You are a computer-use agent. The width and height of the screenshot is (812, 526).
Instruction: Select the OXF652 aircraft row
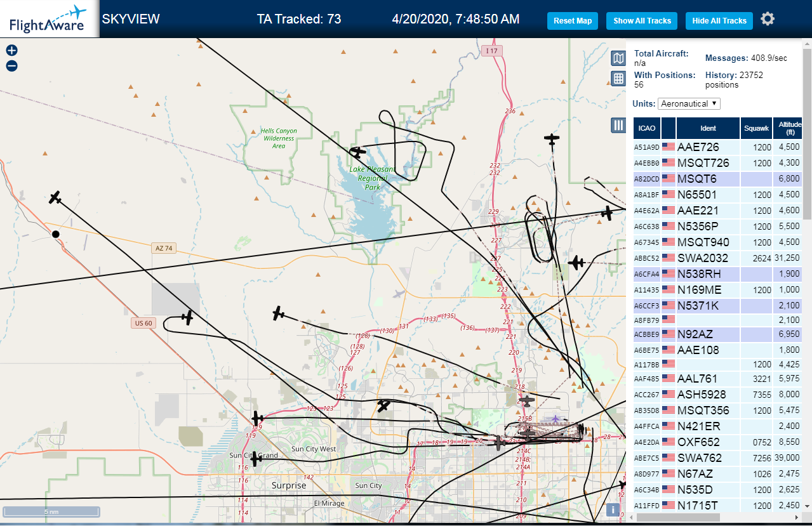[718, 442]
